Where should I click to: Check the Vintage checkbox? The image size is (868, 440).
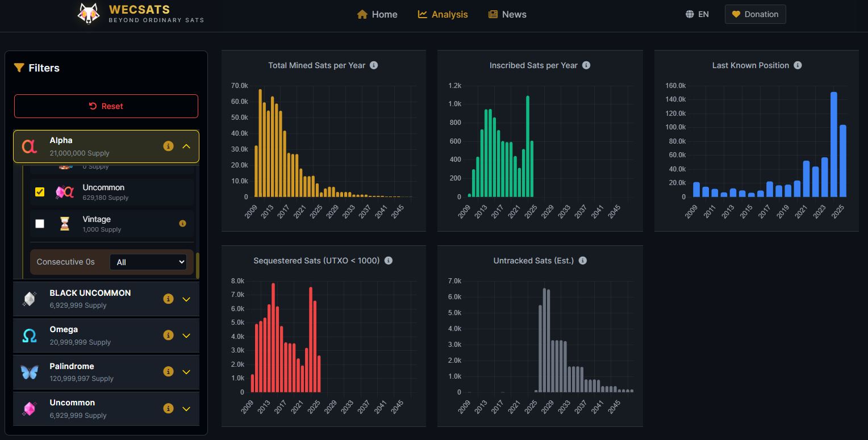click(x=40, y=224)
